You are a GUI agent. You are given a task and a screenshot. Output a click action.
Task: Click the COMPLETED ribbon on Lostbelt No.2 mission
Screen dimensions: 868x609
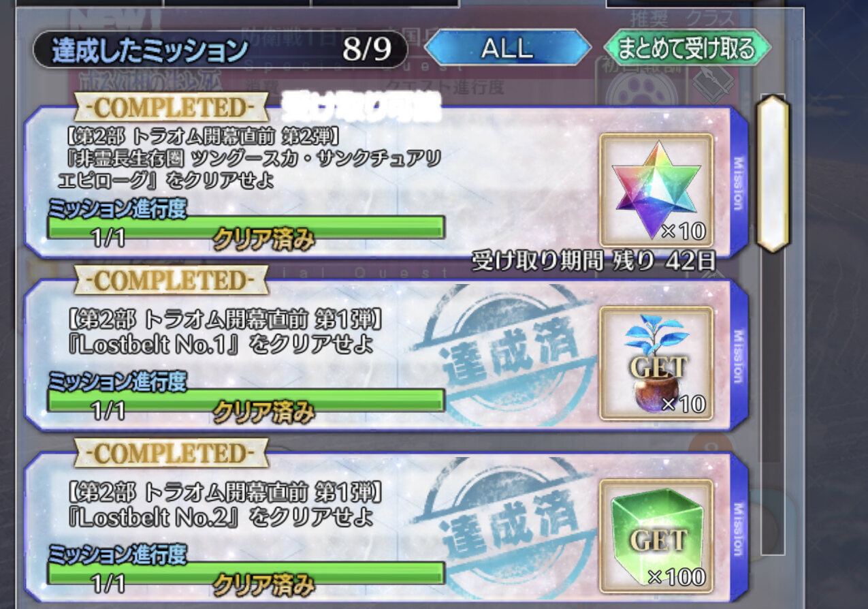(171, 454)
